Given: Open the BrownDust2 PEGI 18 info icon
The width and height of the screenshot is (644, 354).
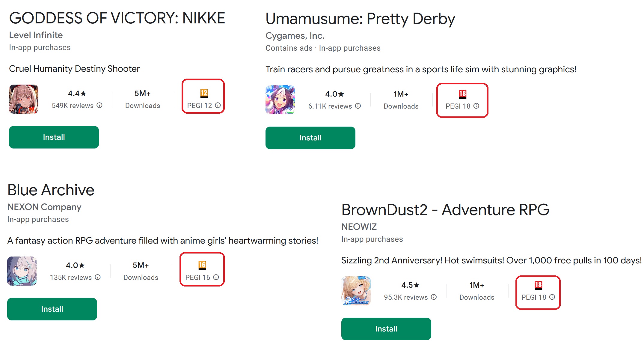Looking at the screenshot, I should [x=552, y=297].
